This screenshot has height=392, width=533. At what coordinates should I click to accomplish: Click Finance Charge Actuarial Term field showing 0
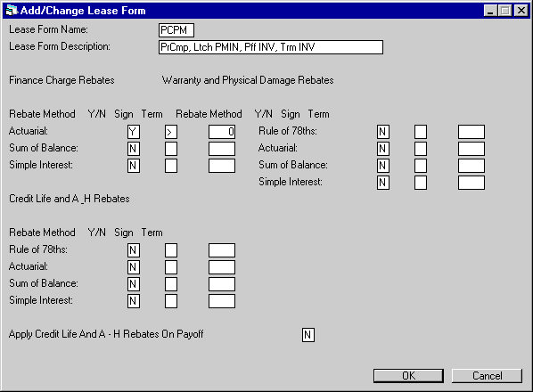pyautogui.click(x=222, y=132)
